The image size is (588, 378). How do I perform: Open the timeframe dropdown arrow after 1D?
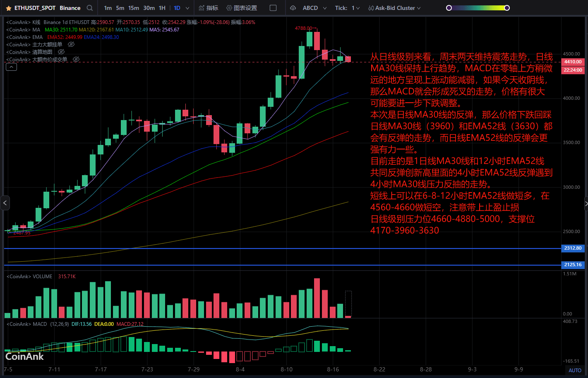click(x=187, y=8)
